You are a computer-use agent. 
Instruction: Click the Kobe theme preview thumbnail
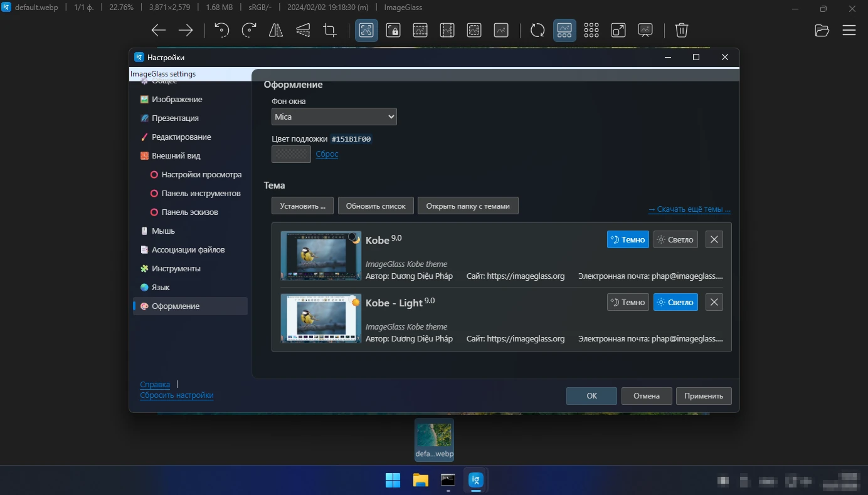point(321,255)
